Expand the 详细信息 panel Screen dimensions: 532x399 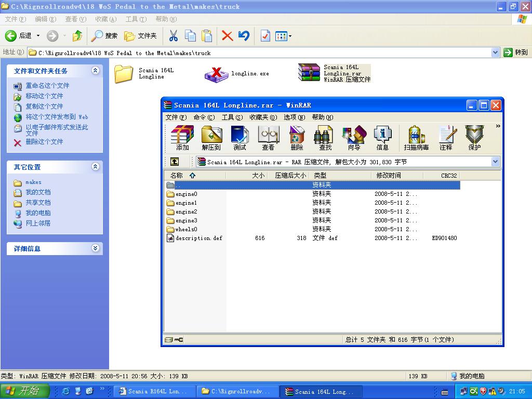point(95,248)
